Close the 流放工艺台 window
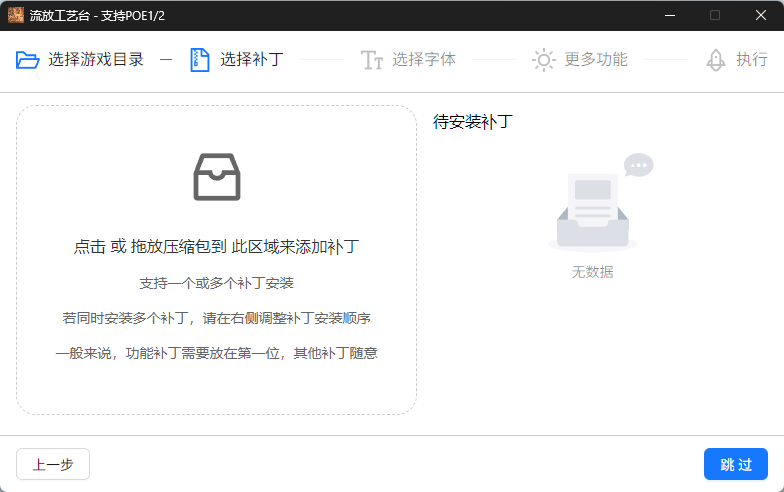The image size is (784, 492). [760, 15]
